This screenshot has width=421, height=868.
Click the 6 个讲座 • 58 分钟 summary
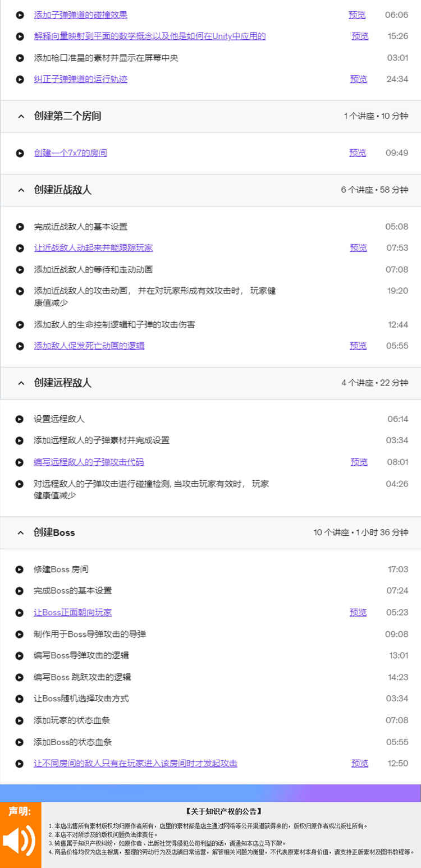point(374,190)
